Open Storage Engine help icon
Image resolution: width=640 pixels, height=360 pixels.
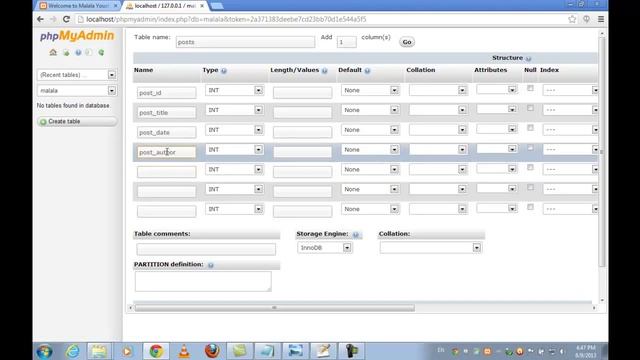pos(356,234)
